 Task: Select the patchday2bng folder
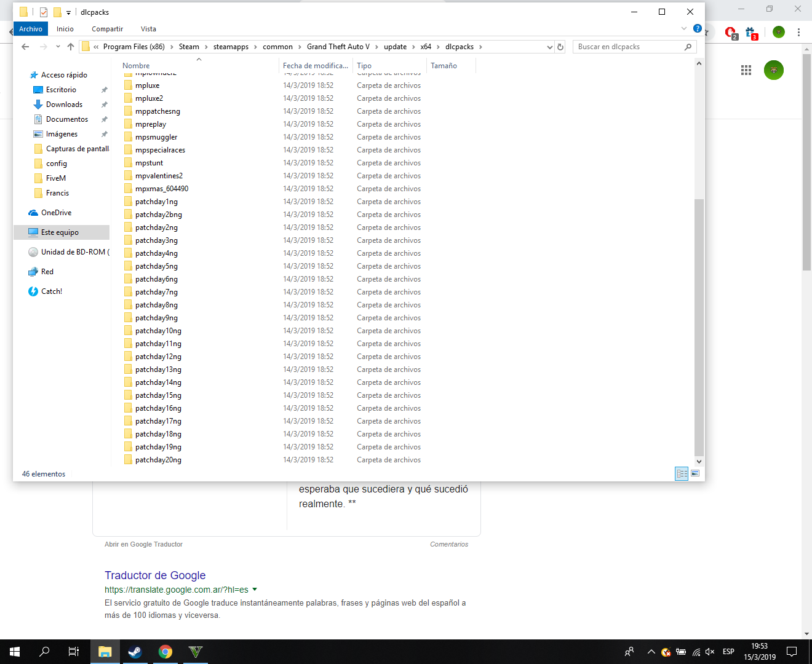click(159, 215)
